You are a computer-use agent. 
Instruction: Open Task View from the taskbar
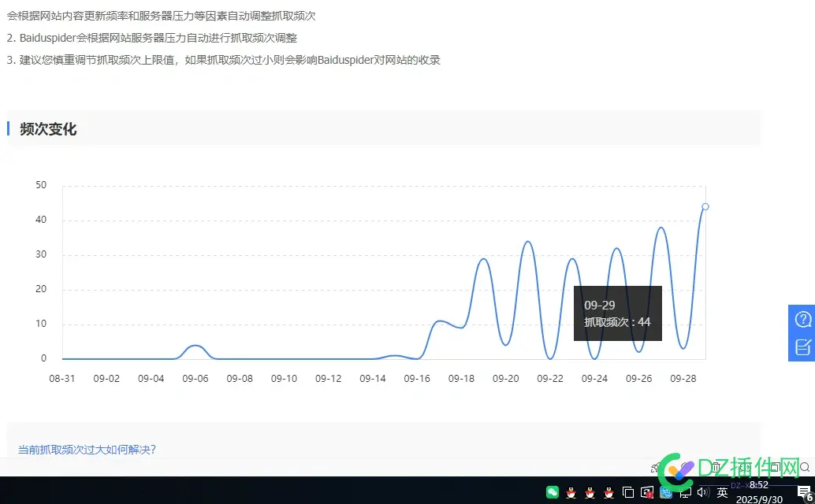click(627, 492)
